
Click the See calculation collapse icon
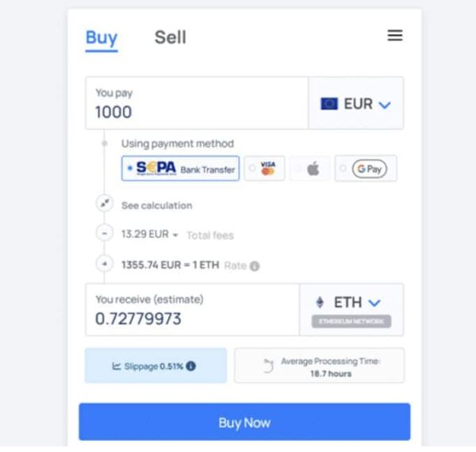tap(105, 203)
